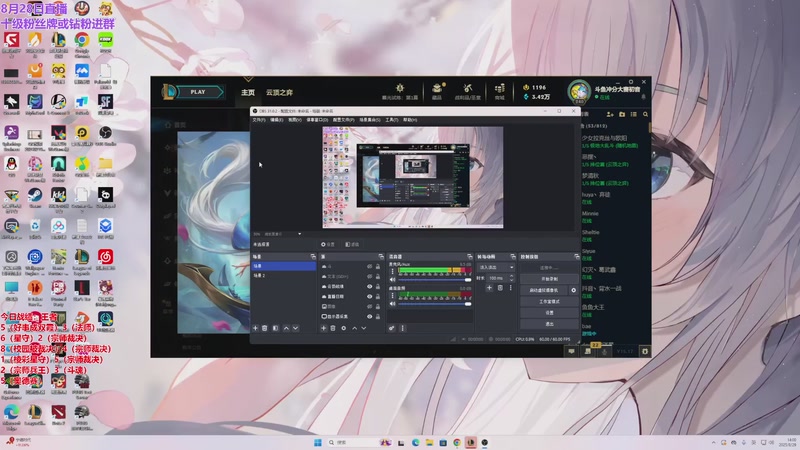Click the 设置 button in the OBS controls
The image size is (800, 450).
click(x=549, y=313)
